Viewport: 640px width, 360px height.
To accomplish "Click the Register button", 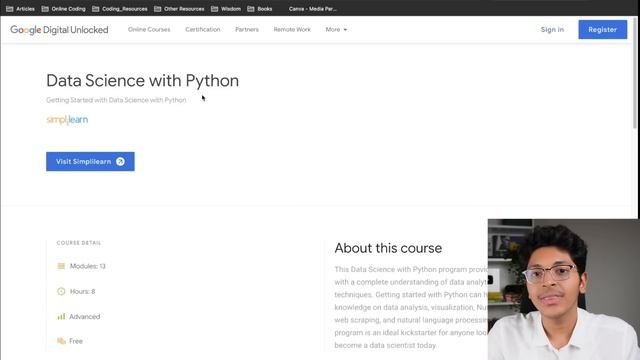I will click(602, 29).
